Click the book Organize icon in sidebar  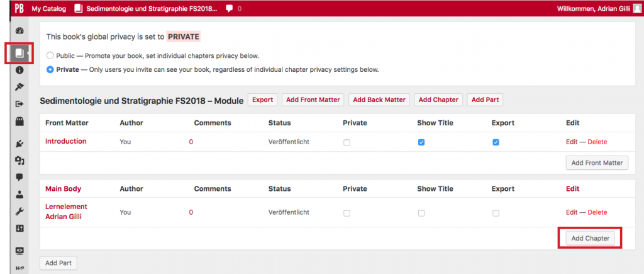tap(19, 53)
